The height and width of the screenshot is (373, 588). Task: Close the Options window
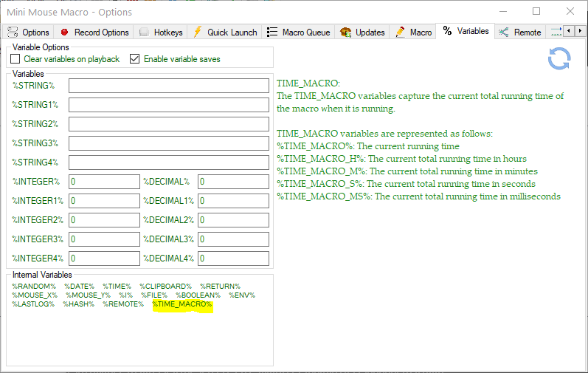[x=570, y=12]
